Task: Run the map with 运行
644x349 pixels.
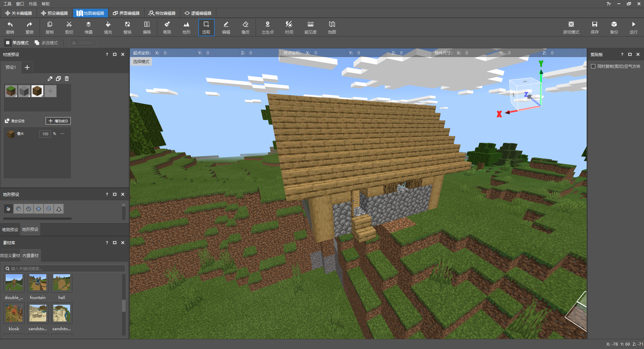Action: point(634,28)
